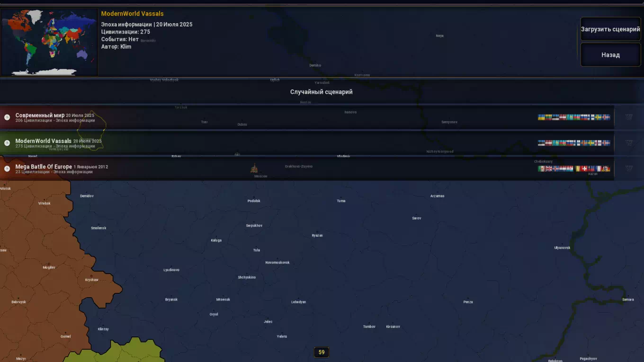Click the clock icon beside Mega Batlle Of Europe
The height and width of the screenshot is (362, 644).
pos(7,168)
